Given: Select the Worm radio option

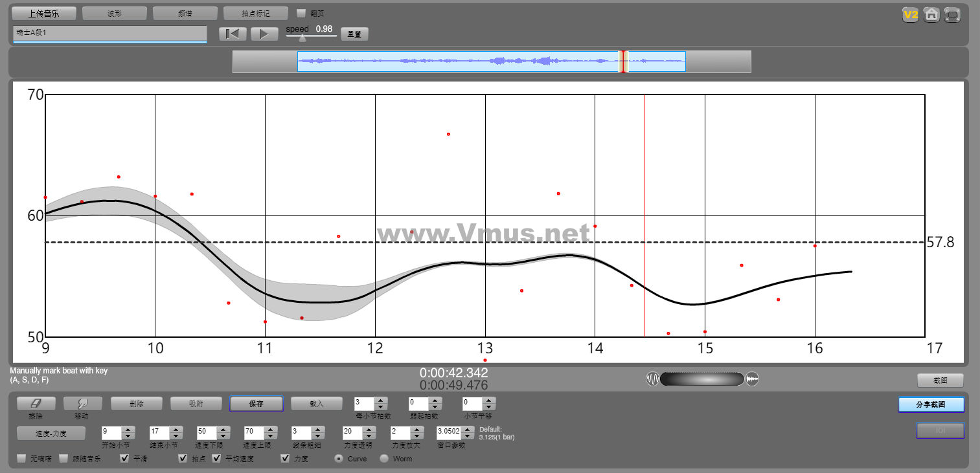Looking at the screenshot, I should 384,459.
